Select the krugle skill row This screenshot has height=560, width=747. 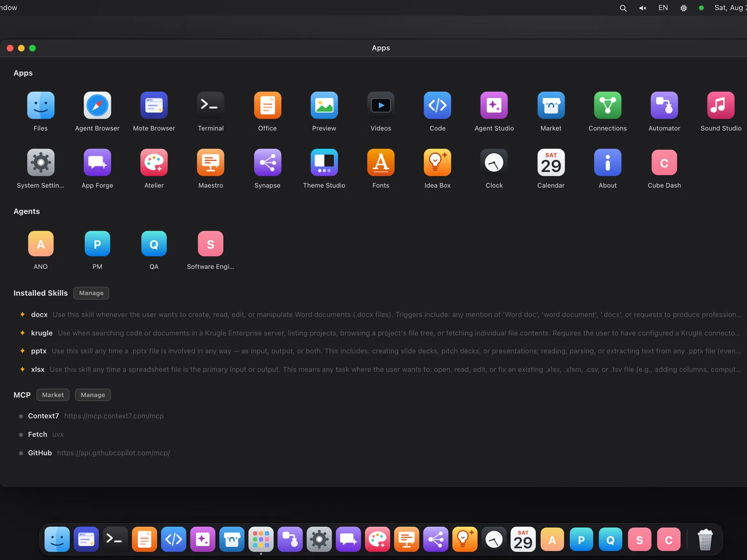(x=380, y=333)
